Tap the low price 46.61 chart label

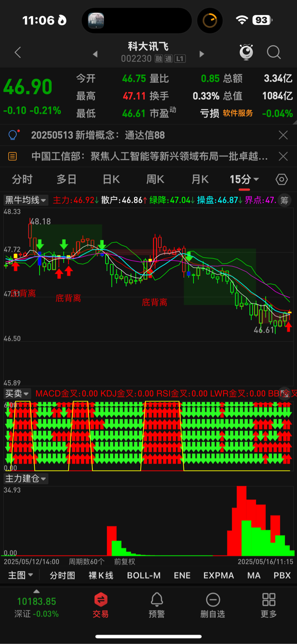pyautogui.click(x=264, y=330)
